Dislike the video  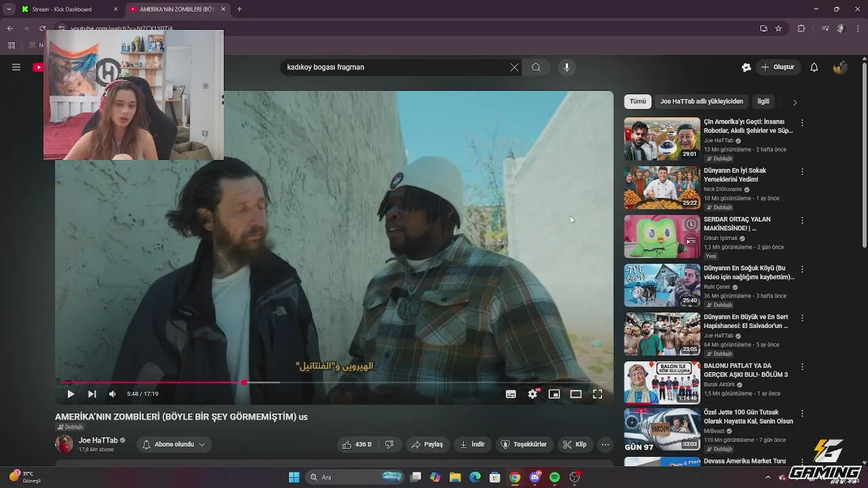[389, 445]
